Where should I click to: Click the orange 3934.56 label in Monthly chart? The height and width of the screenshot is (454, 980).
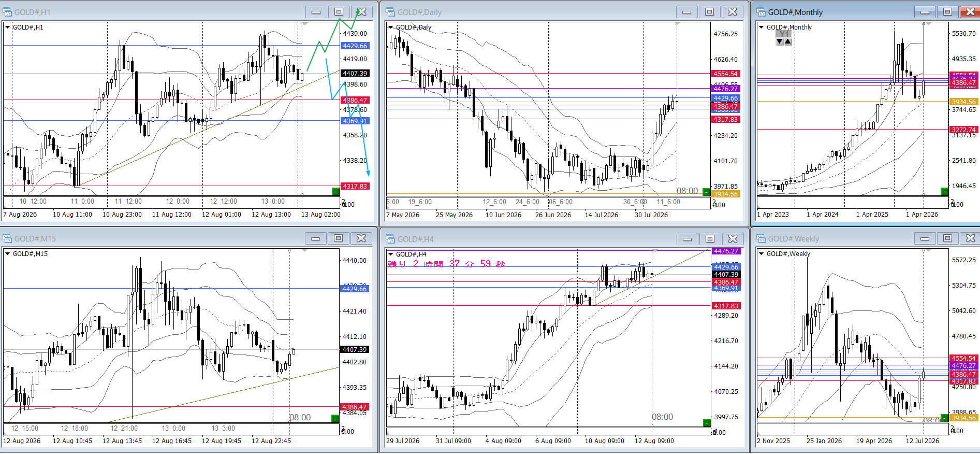964,102
